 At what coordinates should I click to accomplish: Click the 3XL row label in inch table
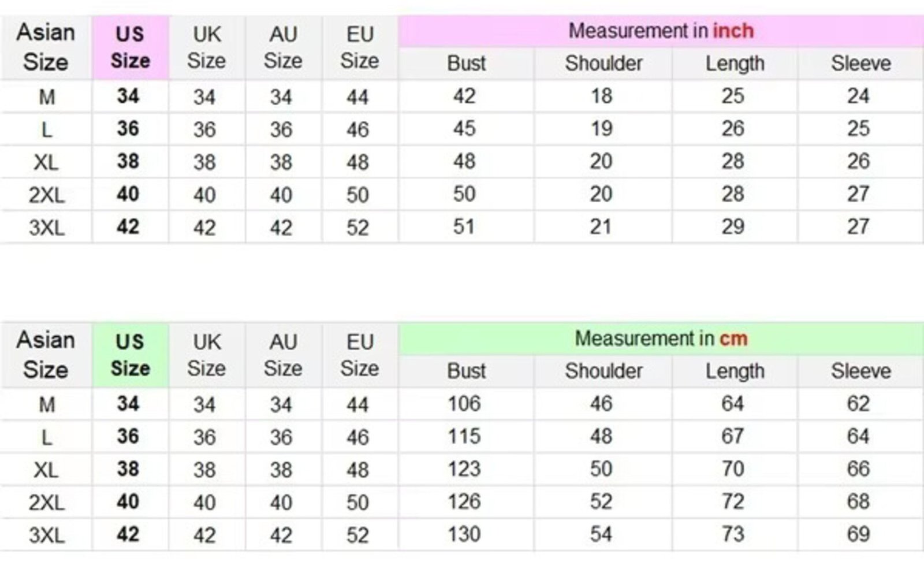(47, 228)
